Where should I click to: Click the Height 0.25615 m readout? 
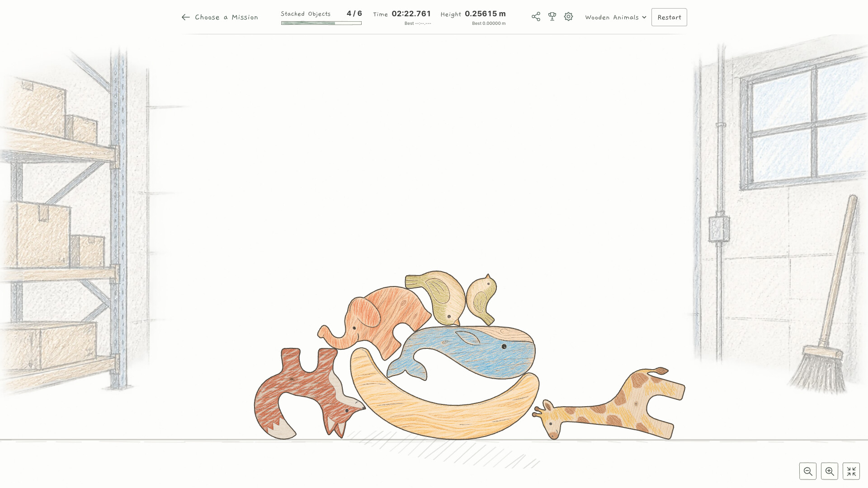[x=473, y=14]
